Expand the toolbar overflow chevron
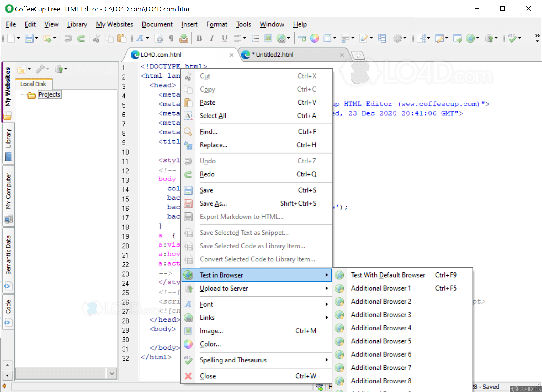Screen dimensions: 542x392 point(537,38)
